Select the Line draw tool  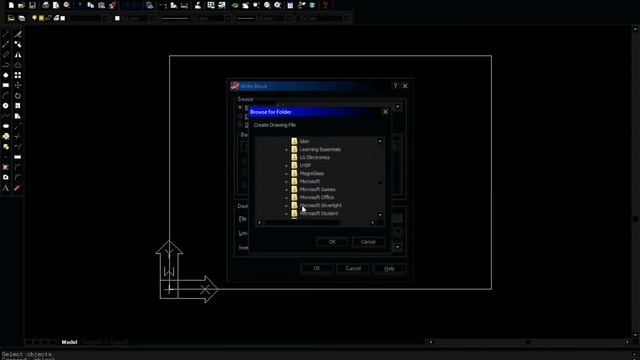pos(6,34)
